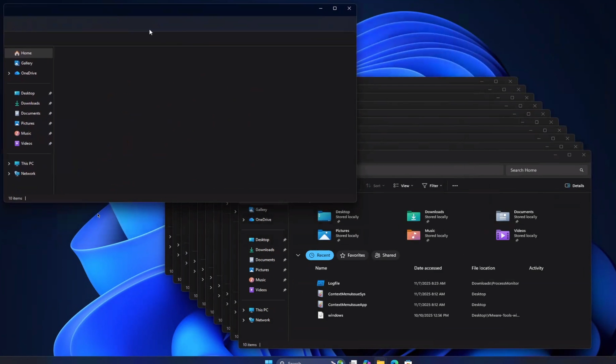Screen dimensions: 616x364
Task: Toggle the Details pane button
Action: point(574,186)
